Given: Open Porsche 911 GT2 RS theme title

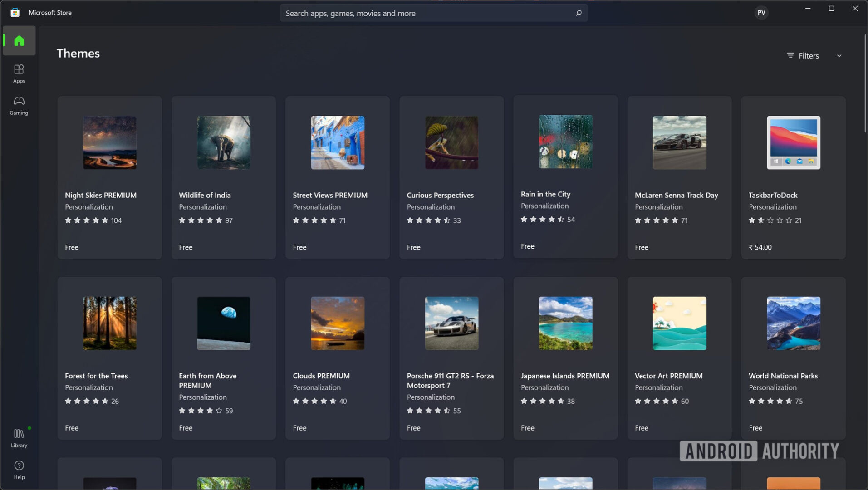Looking at the screenshot, I should (450, 380).
